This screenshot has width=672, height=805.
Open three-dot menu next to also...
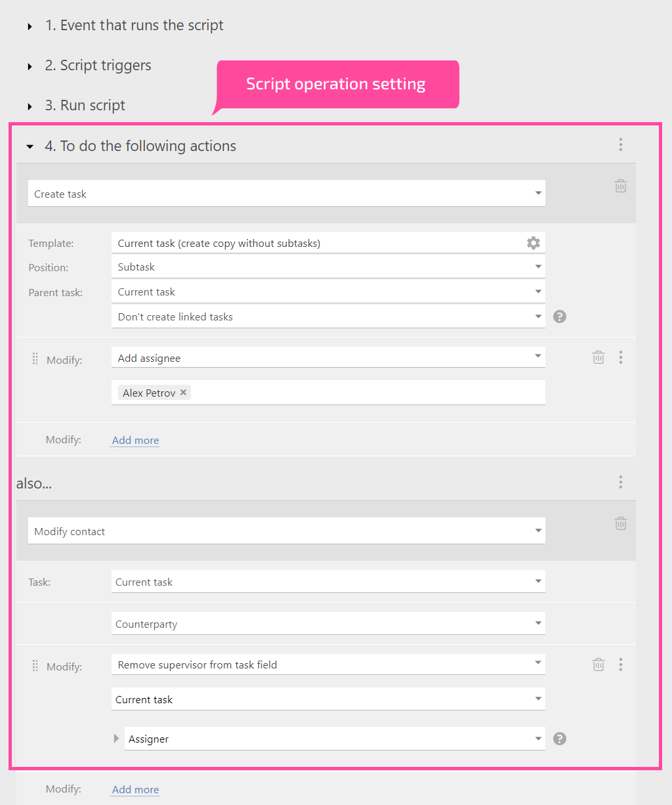click(x=621, y=483)
